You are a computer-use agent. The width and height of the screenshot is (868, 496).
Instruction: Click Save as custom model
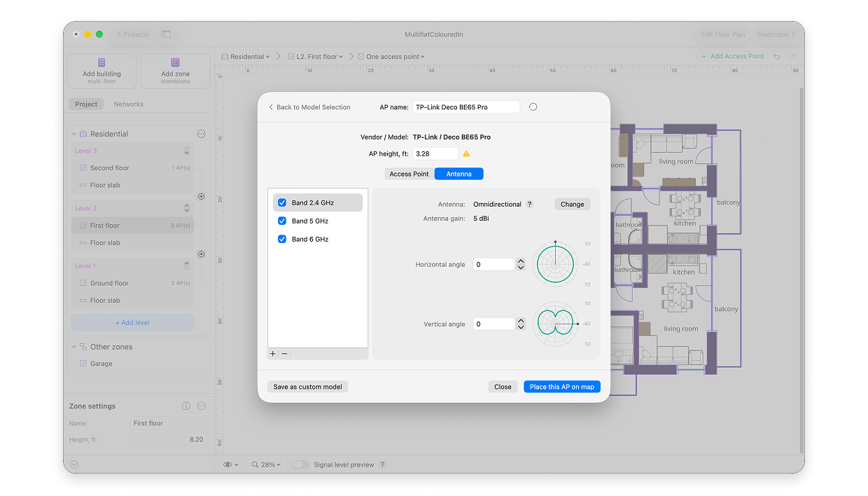(x=307, y=387)
